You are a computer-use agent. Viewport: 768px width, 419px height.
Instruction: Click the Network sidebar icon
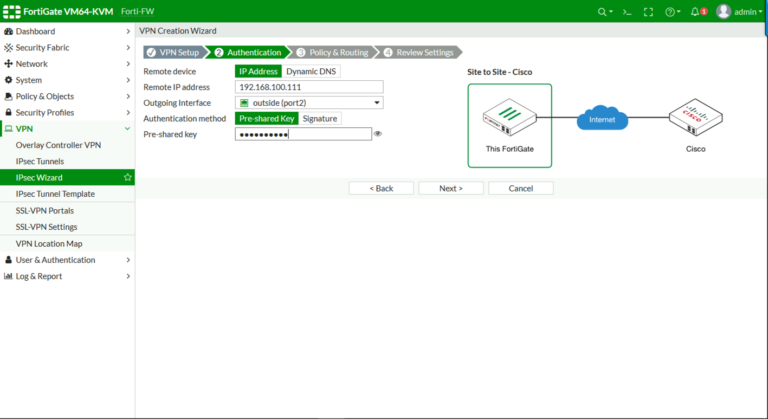(8, 64)
